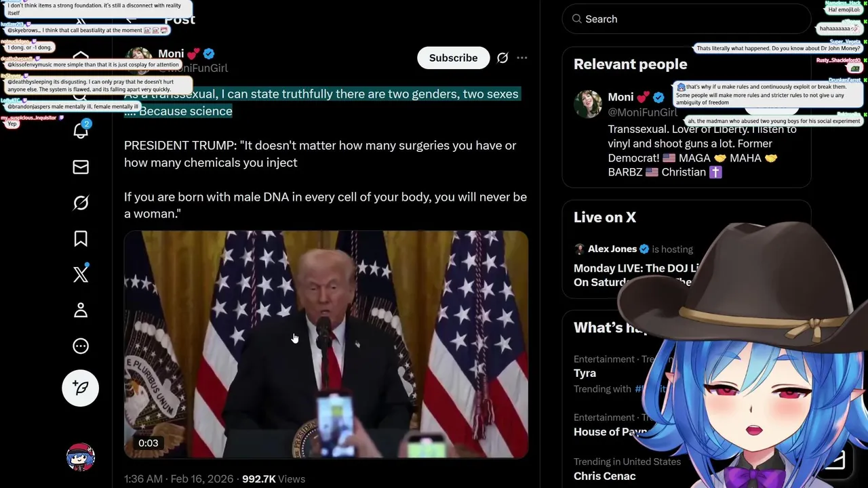Screen dimensions: 868x488
Task: Open Notifications bell in sidebar
Action: point(81,130)
